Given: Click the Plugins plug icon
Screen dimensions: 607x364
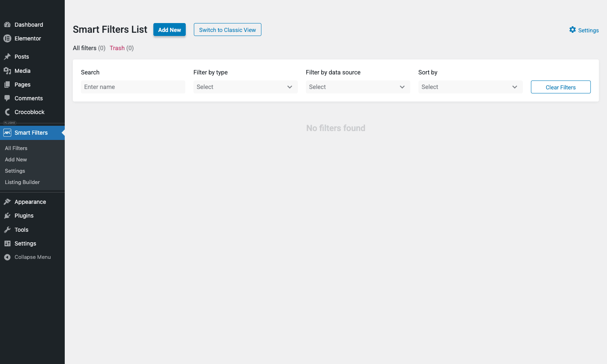Looking at the screenshot, I should (x=7, y=216).
